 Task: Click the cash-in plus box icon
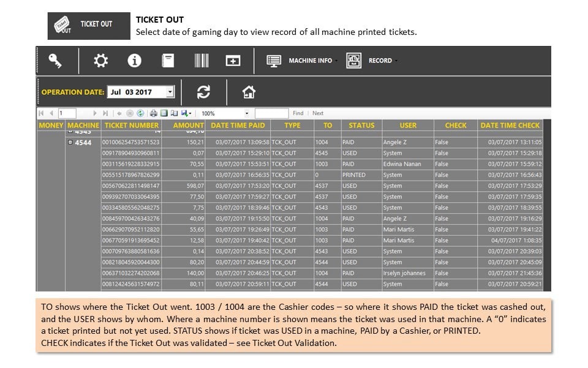(233, 61)
